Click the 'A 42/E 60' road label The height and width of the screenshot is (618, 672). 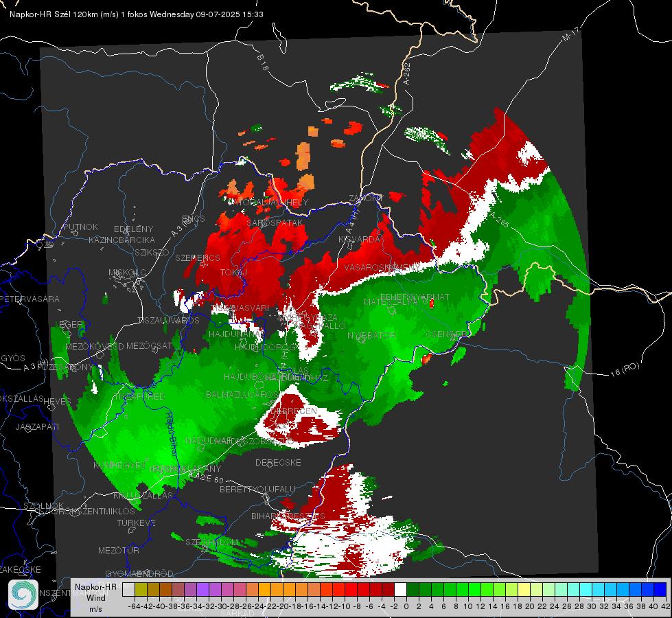[x=206, y=478]
